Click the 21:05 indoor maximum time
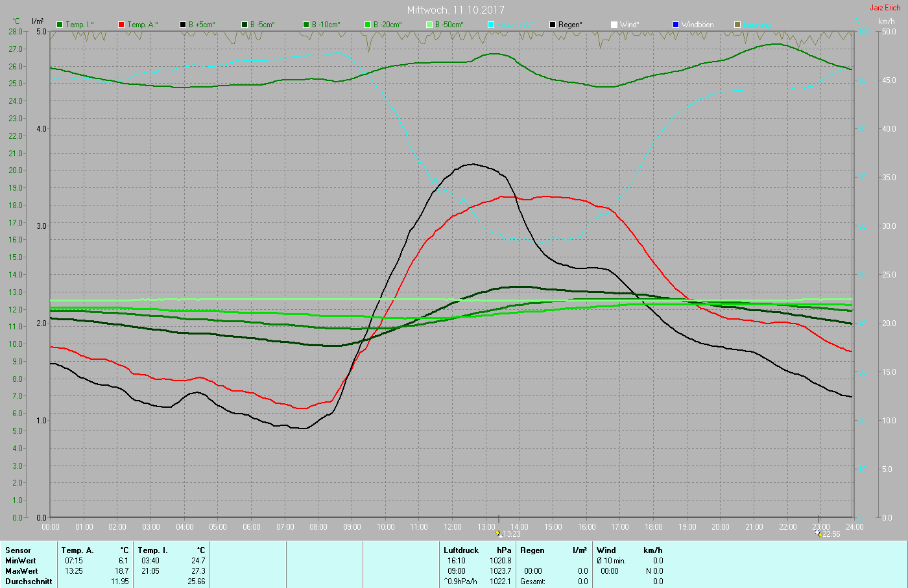 (x=150, y=571)
